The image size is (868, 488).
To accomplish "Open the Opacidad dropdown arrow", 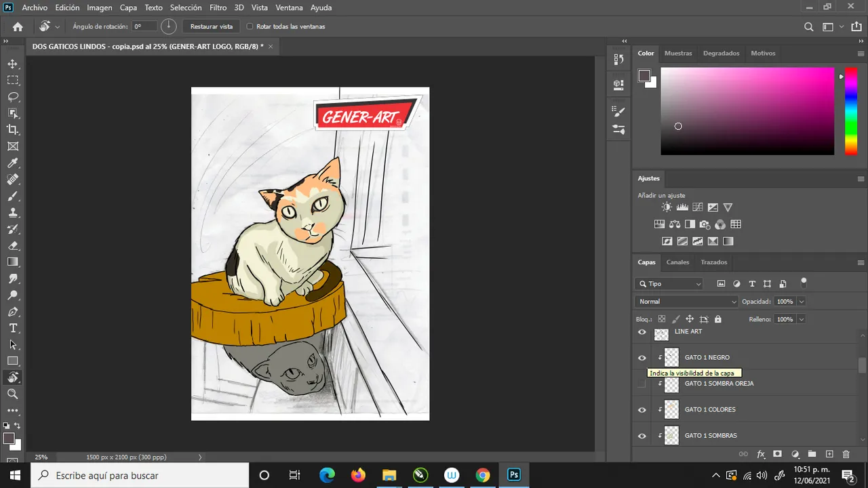I will pyautogui.click(x=802, y=302).
